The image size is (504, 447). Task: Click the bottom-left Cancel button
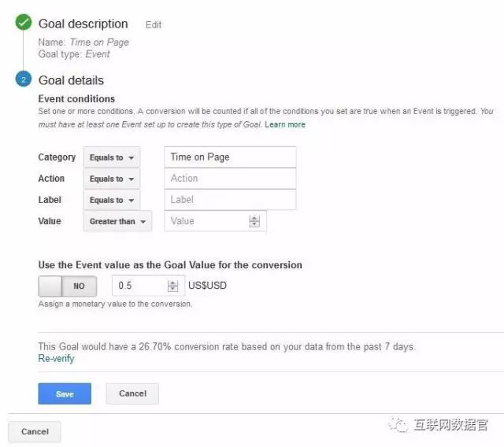tap(35, 431)
